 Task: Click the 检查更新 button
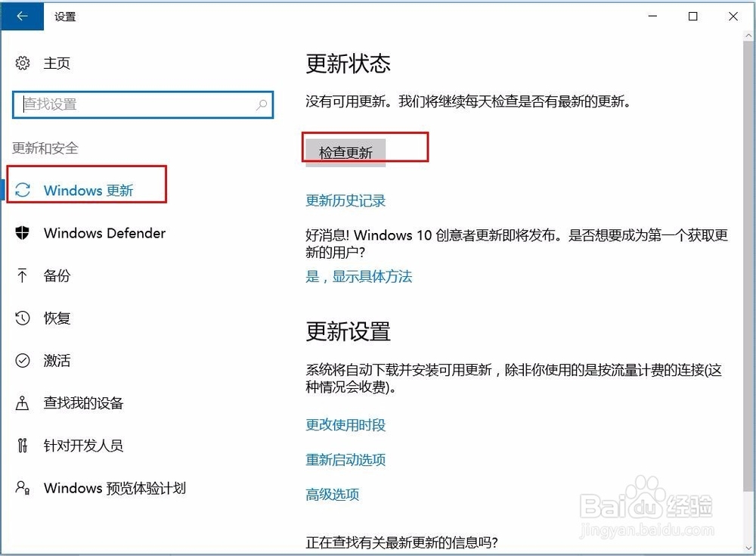[x=345, y=153]
